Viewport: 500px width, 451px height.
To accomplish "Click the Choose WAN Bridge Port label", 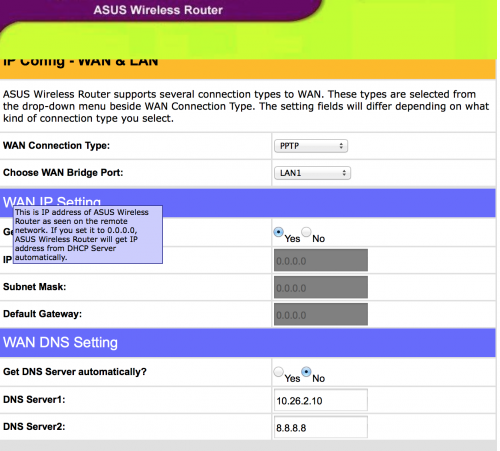I will coord(63,173).
